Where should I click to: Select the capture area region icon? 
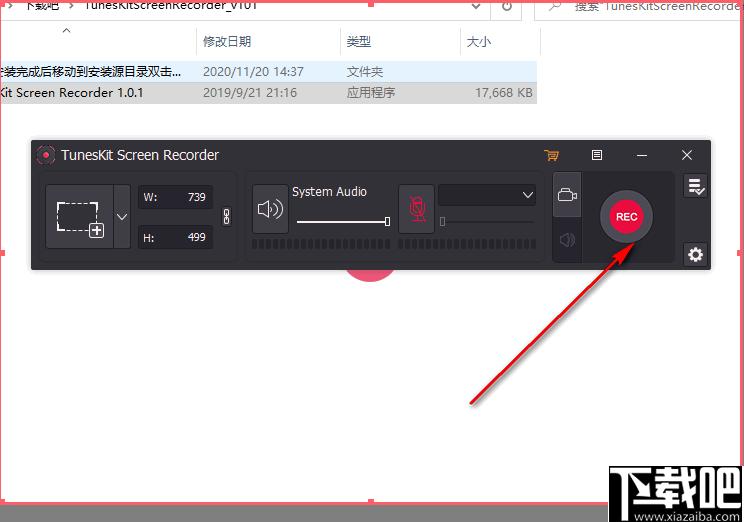click(80, 217)
